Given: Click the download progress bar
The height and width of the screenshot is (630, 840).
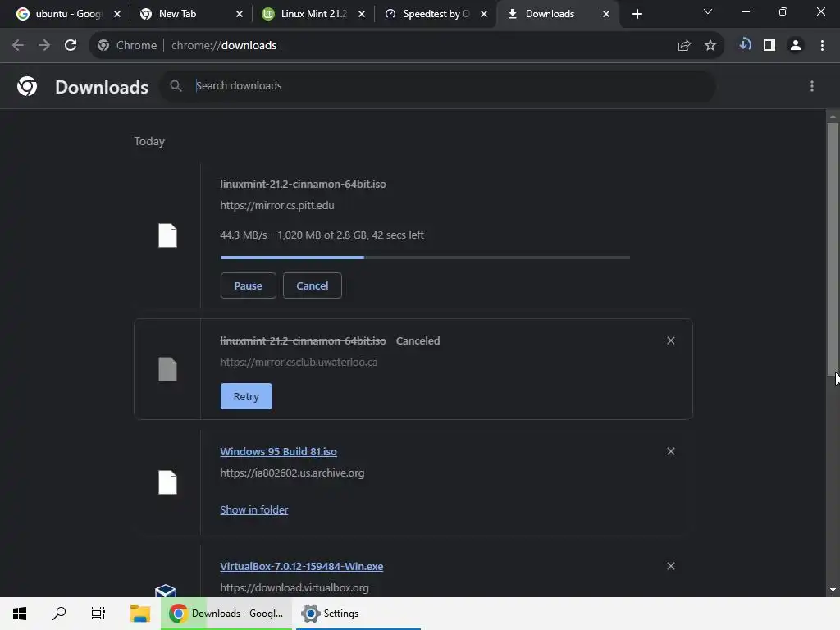Looking at the screenshot, I should click(x=425, y=258).
